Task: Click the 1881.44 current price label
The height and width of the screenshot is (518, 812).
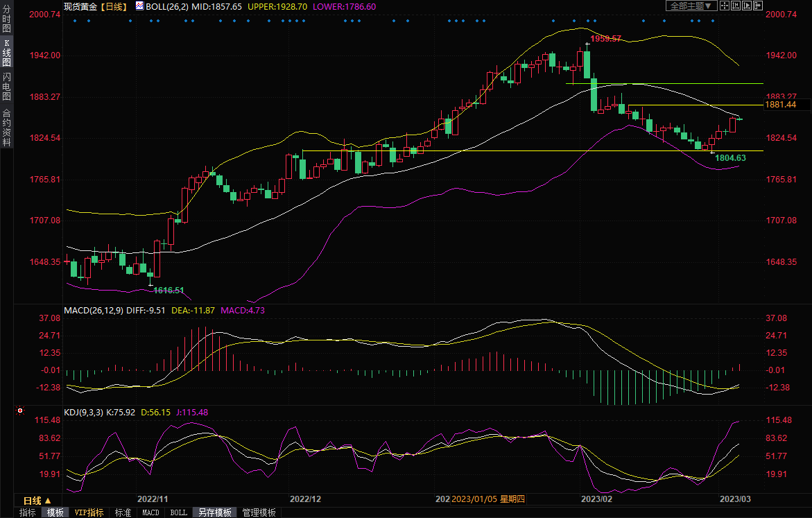Action: click(780, 105)
